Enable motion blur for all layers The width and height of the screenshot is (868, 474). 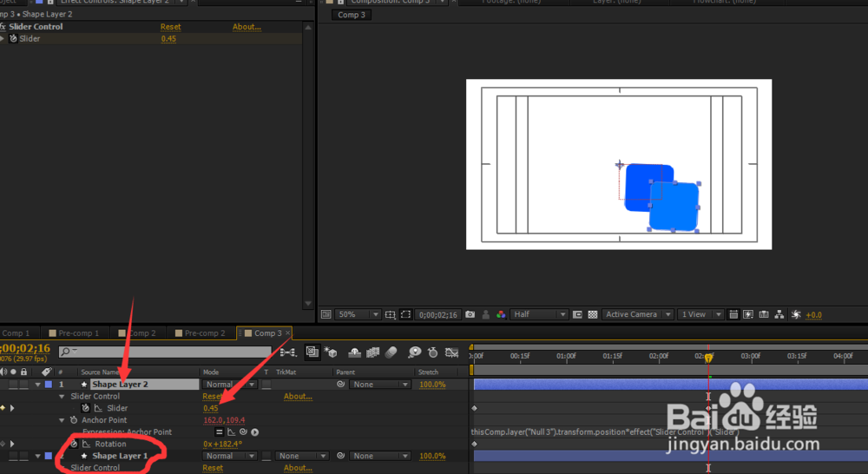tap(391, 352)
